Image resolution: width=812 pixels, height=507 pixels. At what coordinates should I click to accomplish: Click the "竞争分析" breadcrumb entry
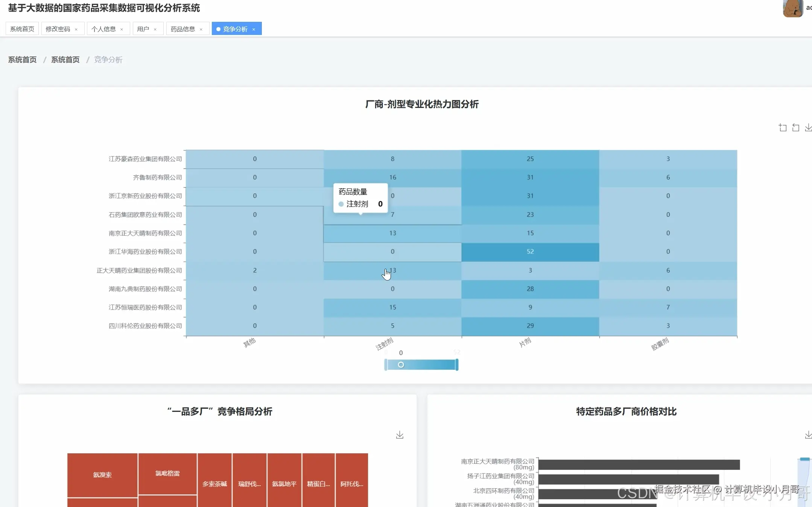[x=108, y=59]
